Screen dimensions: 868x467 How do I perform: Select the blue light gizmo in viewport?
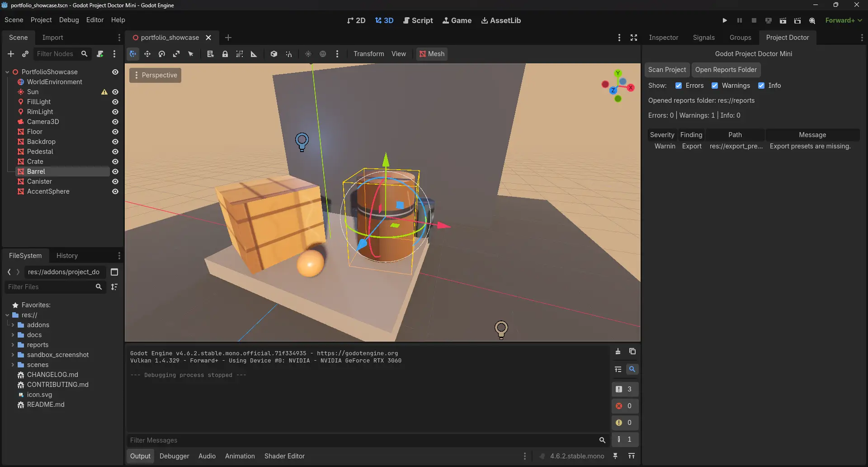pyautogui.click(x=302, y=142)
